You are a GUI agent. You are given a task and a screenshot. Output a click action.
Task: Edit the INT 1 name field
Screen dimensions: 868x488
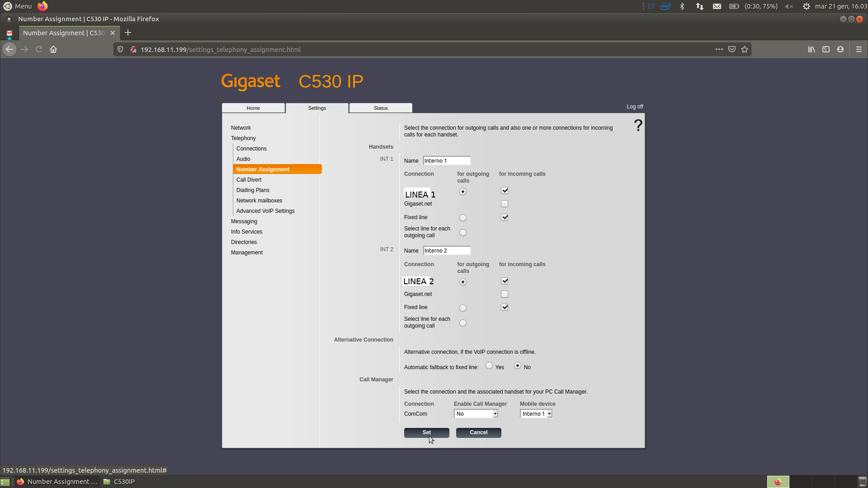447,161
